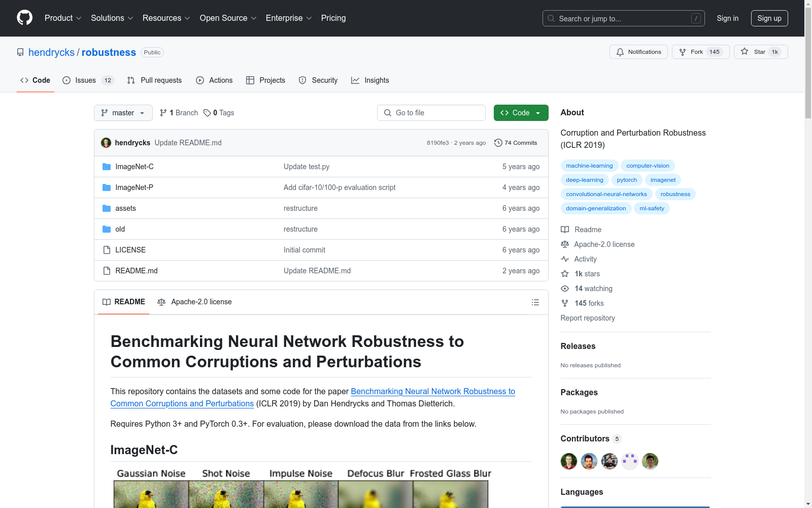
Task: Click the Activity pulse icon
Action: (565, 259)
